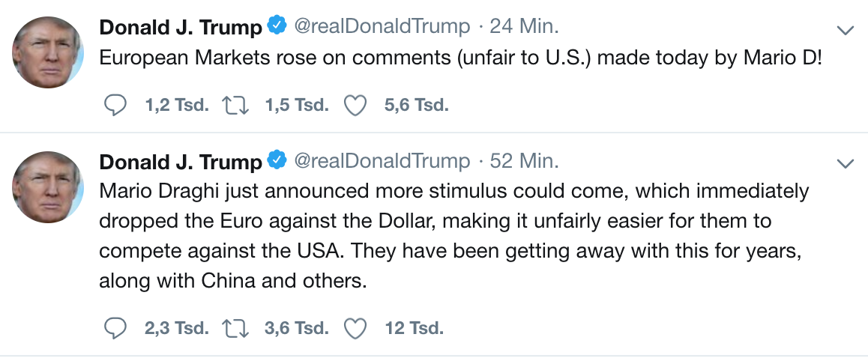Expand the second tweet's options chevron
The image size is (868, 358).
point(845,163)
